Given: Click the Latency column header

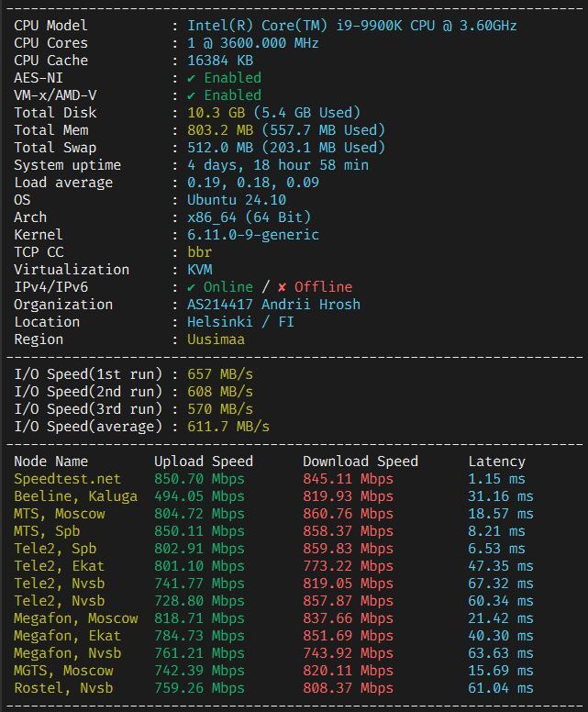Looking at the screenshot, I should coord(496,462).
